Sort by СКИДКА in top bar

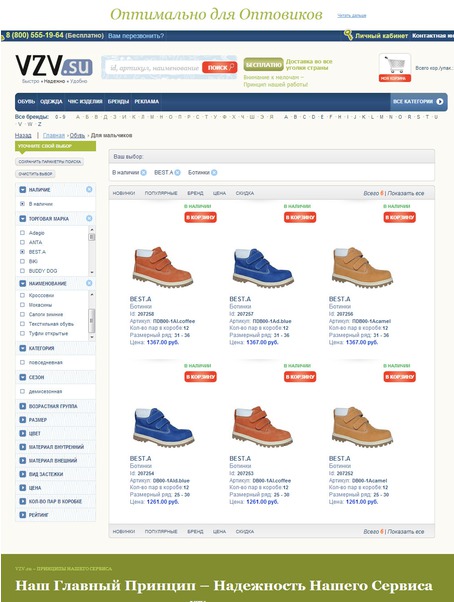tap(245, 193)
